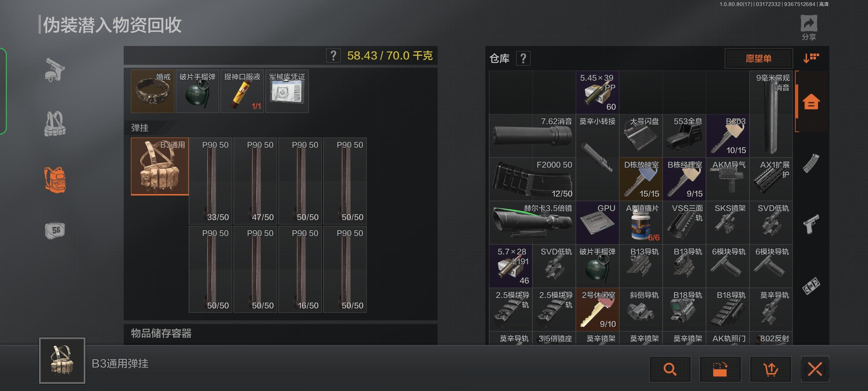The height and width of the screenshot is (391, 868).
Task: Select the 提神口服液 item
Action: 242,91
